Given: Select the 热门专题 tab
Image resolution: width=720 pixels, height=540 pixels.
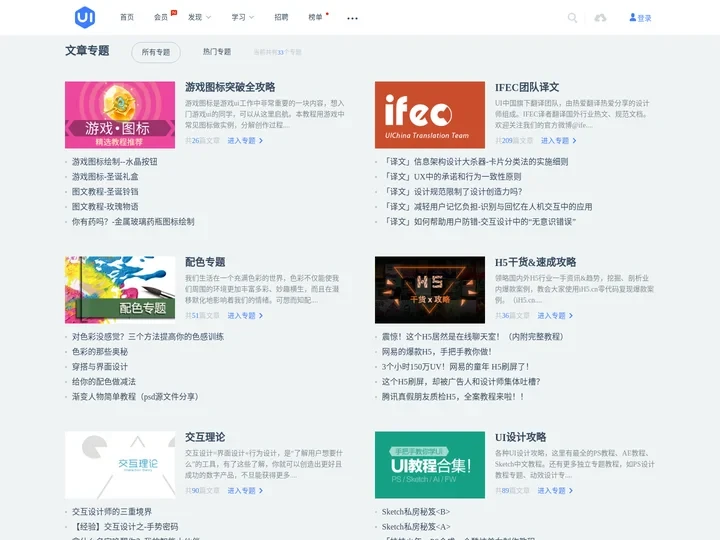Looking at the screenshot, I should (x=217, y=51).
